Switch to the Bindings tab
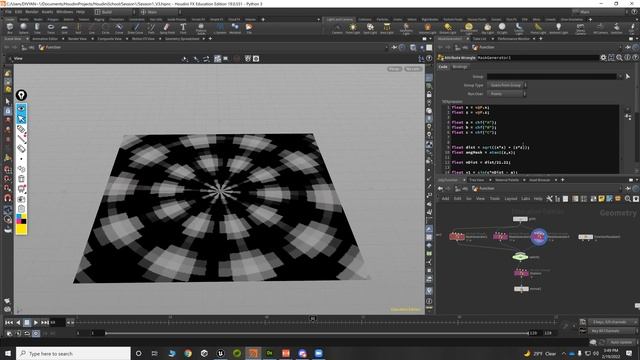640x360 pixels. (460, 67)
